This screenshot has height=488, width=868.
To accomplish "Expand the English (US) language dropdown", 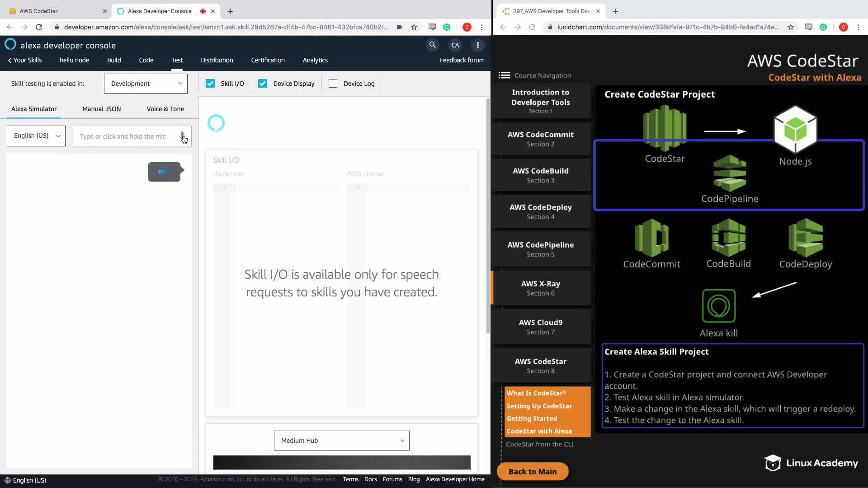I will (36, 136).
